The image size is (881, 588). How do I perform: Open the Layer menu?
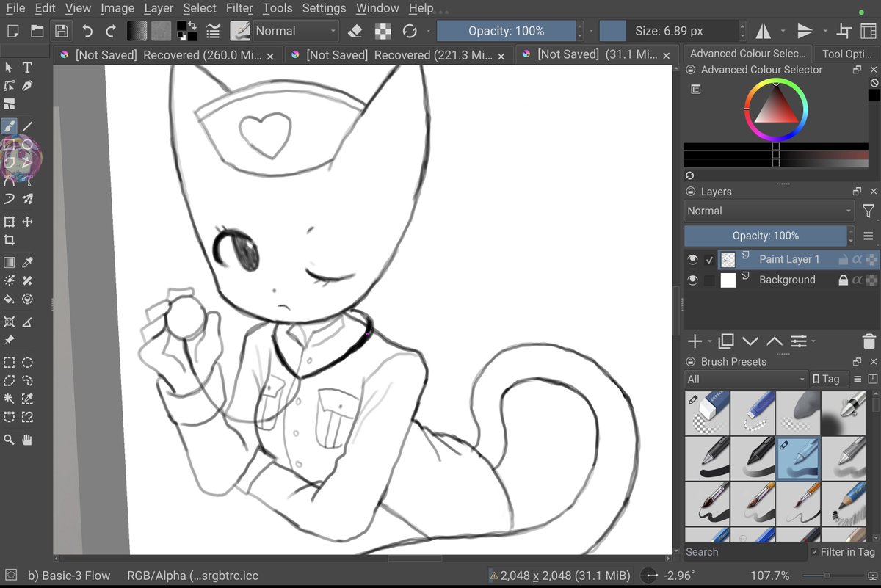tap(159, 8)
